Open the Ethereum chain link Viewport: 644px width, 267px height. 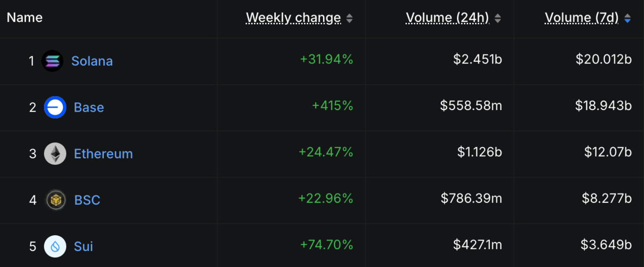pos(103,154)
